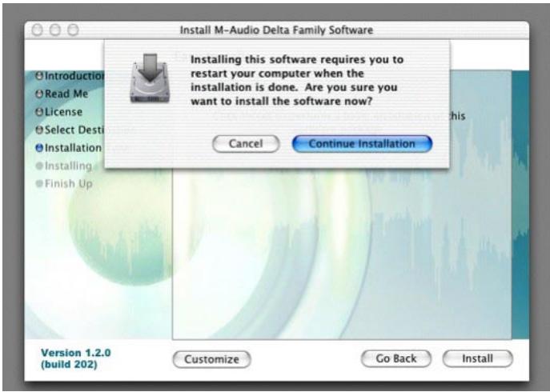The height and width of the screenshot is (392, 550).
Task: Click the Install M-Audio Delta Family Software title
Action: tap(276, 30)
